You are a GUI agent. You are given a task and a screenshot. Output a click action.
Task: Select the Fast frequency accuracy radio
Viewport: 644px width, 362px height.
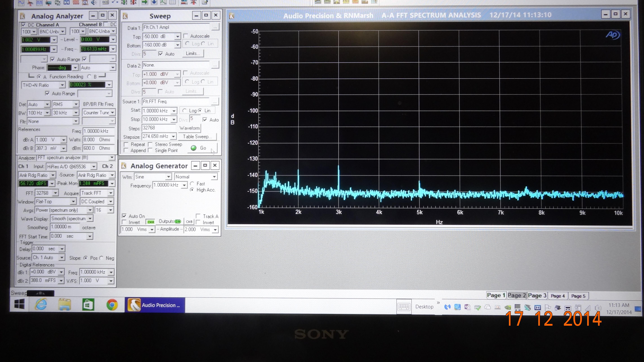coord(192,184)
